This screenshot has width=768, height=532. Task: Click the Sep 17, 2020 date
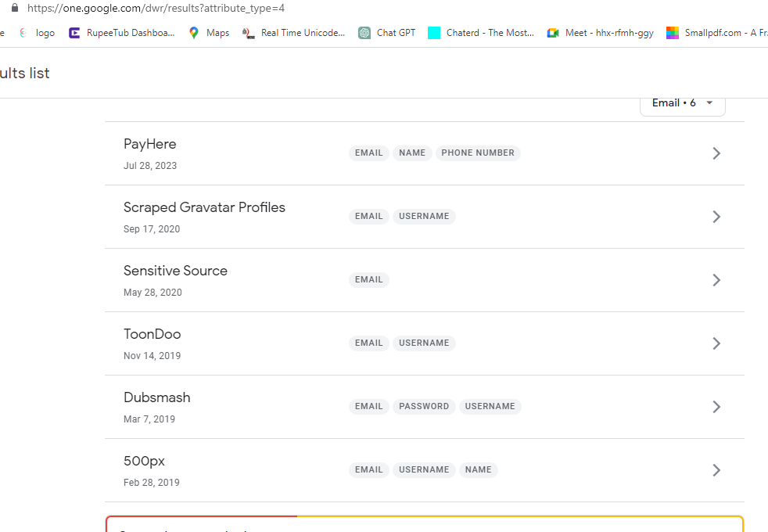click(x=152, y=228)
